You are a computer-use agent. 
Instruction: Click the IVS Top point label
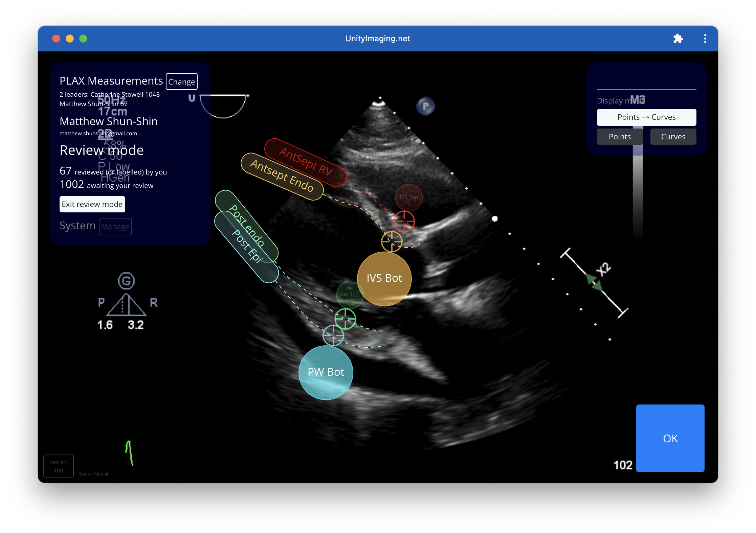click(409, 197)
